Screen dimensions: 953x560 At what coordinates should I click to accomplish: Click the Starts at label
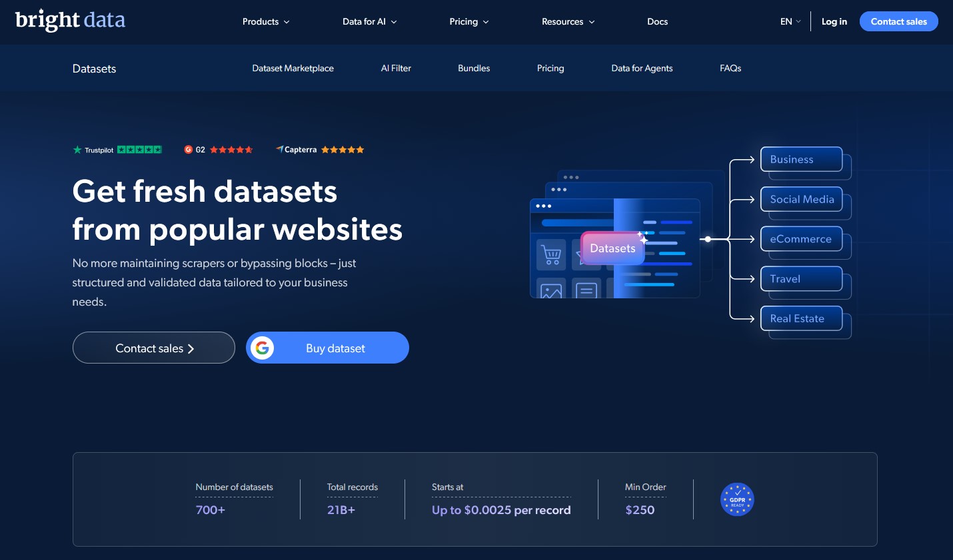(448, 487)
